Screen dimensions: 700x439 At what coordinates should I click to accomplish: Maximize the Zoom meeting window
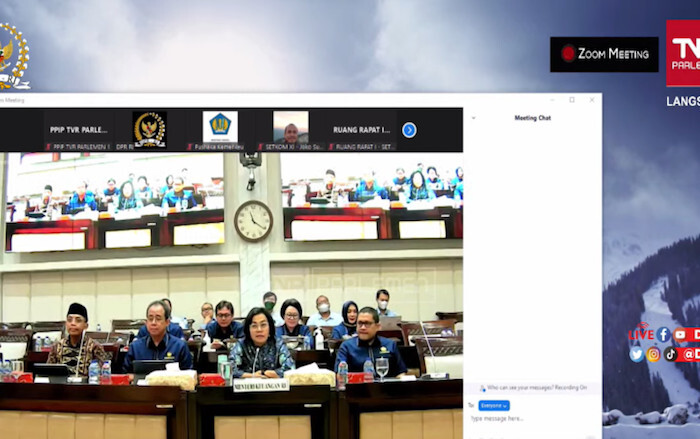click(x=572, y=100)
